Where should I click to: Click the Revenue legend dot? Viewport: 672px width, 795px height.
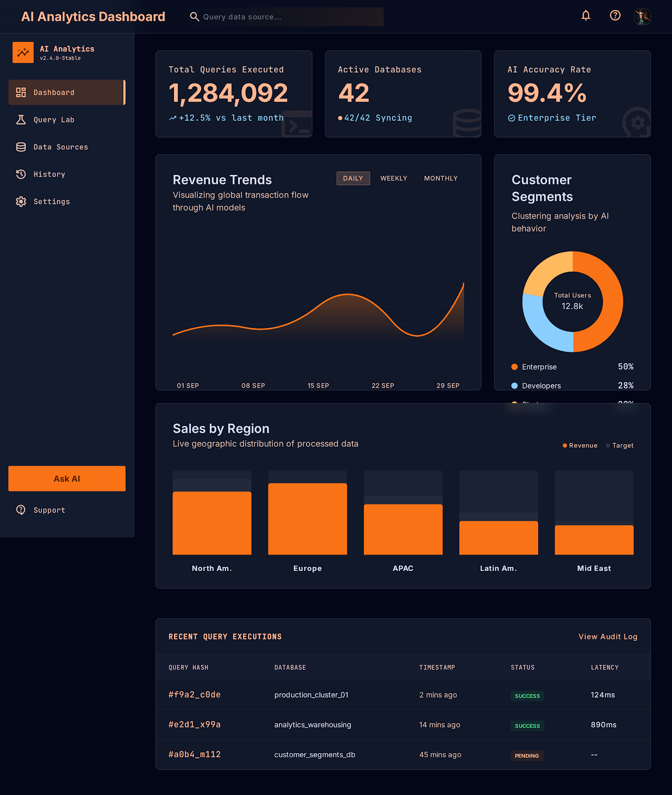click(565, 446)
